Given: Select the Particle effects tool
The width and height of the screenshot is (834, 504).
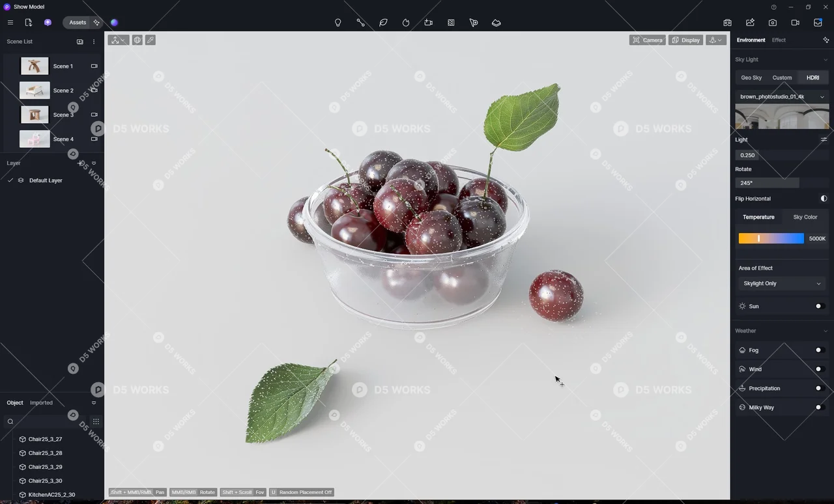Looking at the screenshot, I should (406, 23).
